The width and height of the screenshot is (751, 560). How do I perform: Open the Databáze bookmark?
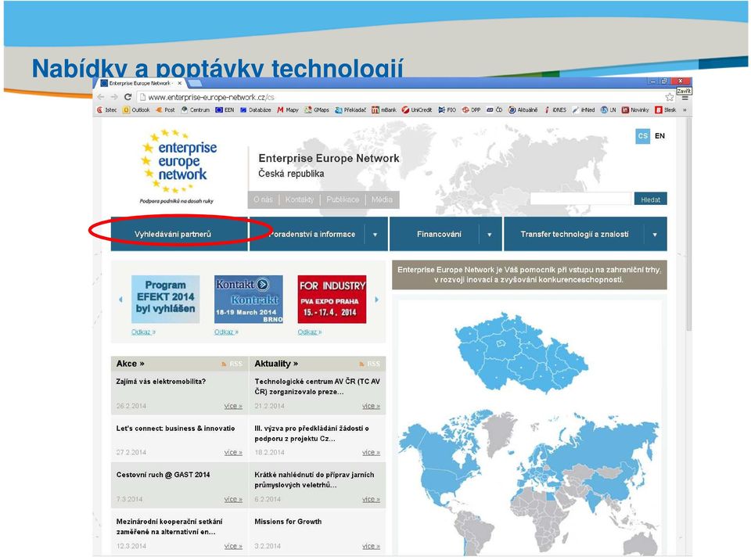click(255, 109)
